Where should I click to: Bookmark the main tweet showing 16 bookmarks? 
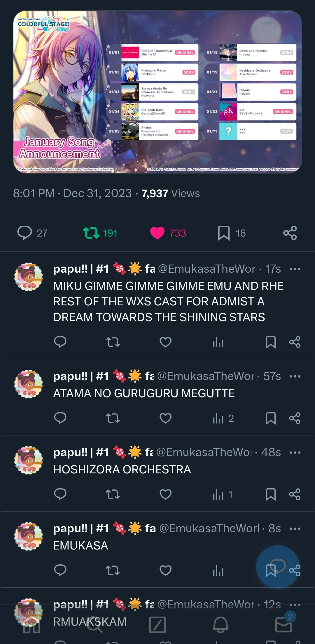224,233
